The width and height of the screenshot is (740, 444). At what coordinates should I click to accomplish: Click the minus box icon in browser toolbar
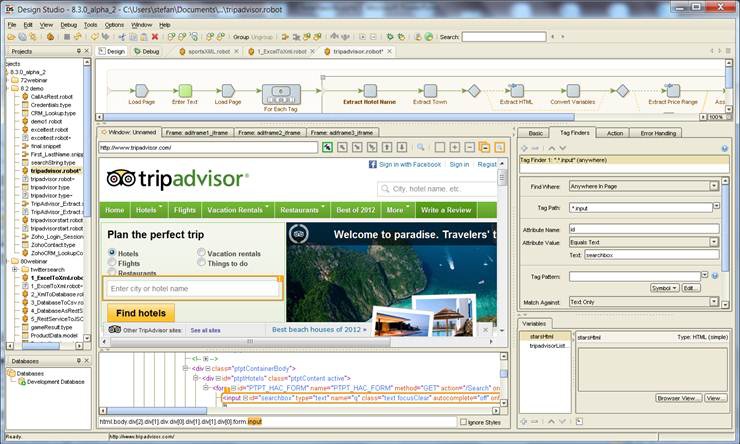coord(470,148)
